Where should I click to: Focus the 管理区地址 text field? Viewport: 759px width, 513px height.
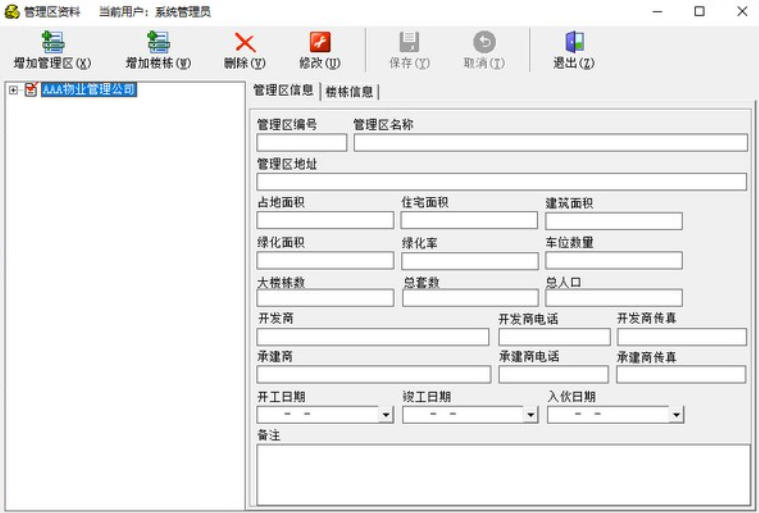pyautogui.click(x=501, y=182)
